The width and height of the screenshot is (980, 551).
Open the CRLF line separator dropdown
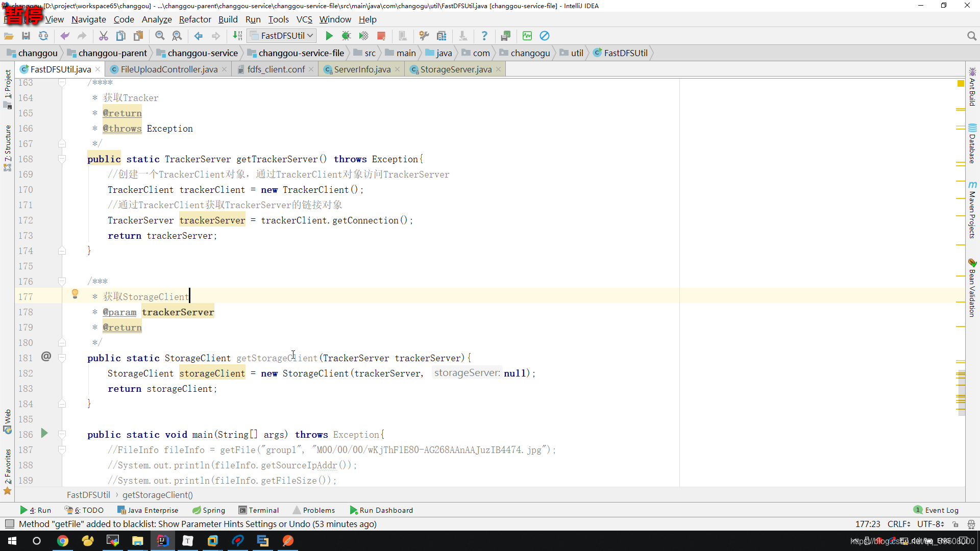pyautogui.click(x=899, y=524)
